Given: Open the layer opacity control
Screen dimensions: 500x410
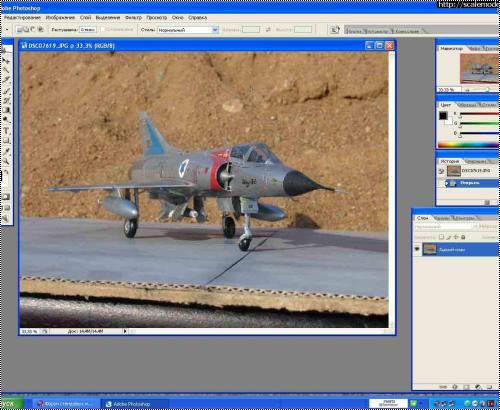Looking at the screenshot, I should tap(489, 227).
